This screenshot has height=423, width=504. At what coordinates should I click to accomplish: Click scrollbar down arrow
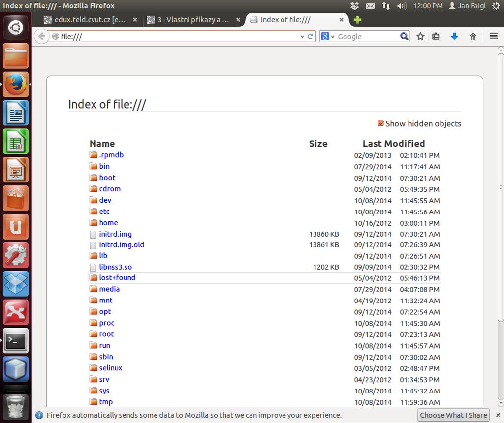tap(501, 403)
